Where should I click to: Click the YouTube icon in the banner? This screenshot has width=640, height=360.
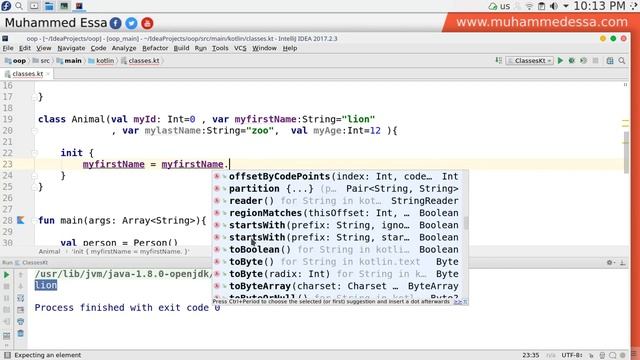(x=147, y=23)
